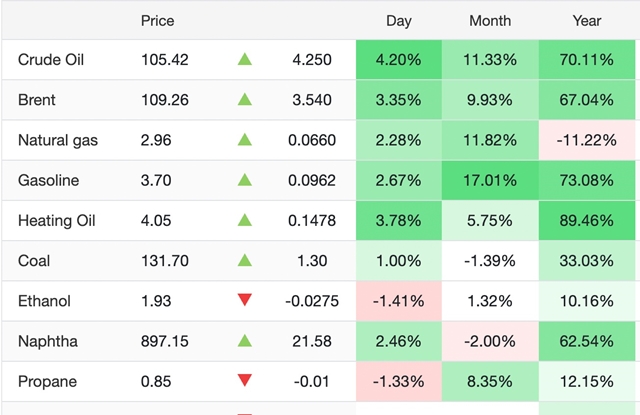Click the red down arrow for Propane

point(244,380)
